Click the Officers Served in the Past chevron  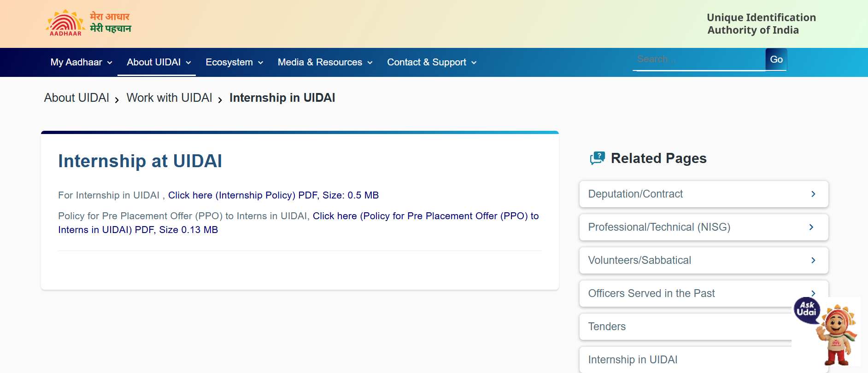tap(813, 293)
